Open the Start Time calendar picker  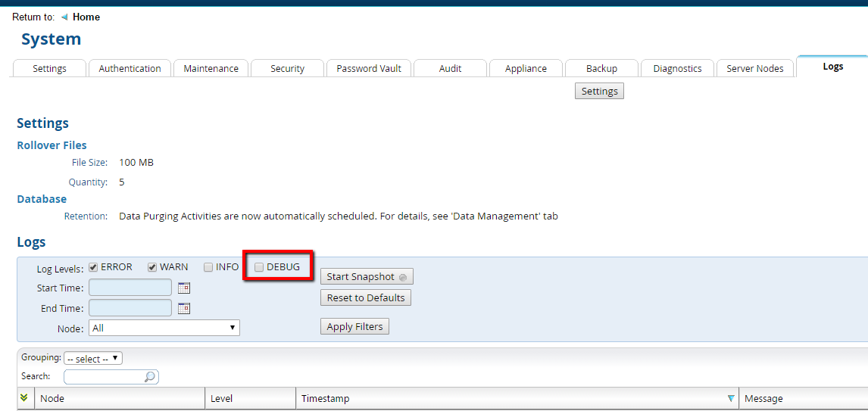[183, 288]
